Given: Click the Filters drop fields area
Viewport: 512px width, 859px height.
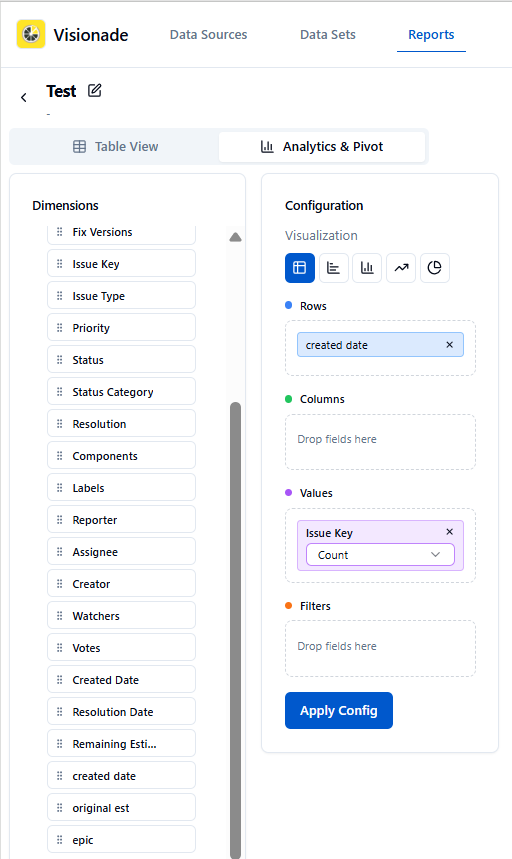Looking at the screenshot, I should coord(380,648).
